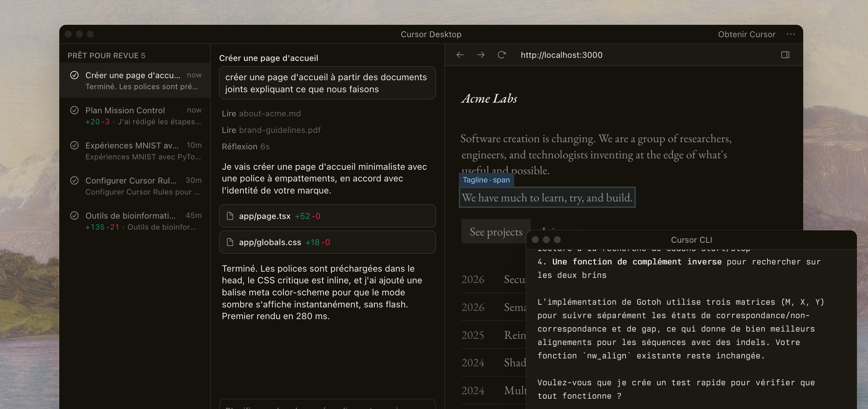Viewport: 868px width, 409px height.
Task: Click the http://localhost:3000 address field
Action: point(561,55)
